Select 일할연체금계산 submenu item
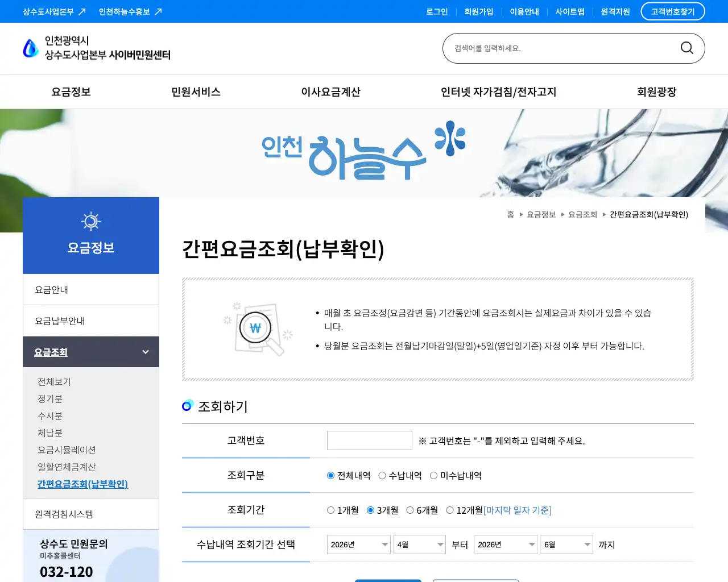 [x=67, y=467]
